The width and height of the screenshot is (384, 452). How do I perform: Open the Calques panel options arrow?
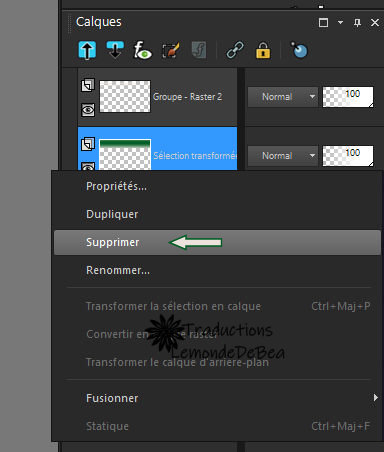point(340,22)
